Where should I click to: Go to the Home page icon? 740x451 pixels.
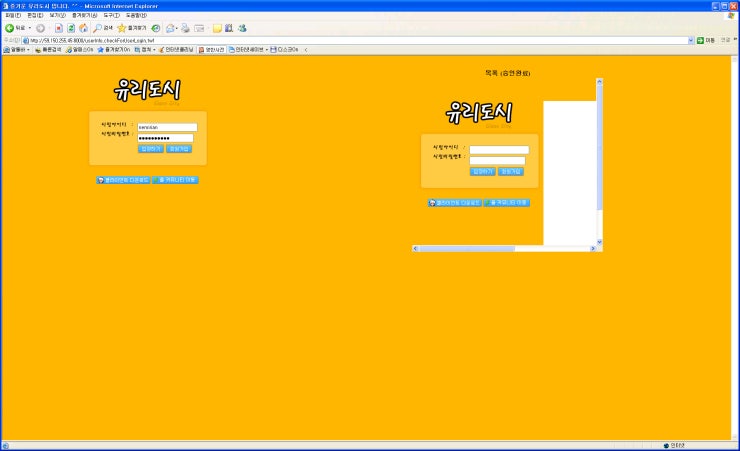(83, 28)
